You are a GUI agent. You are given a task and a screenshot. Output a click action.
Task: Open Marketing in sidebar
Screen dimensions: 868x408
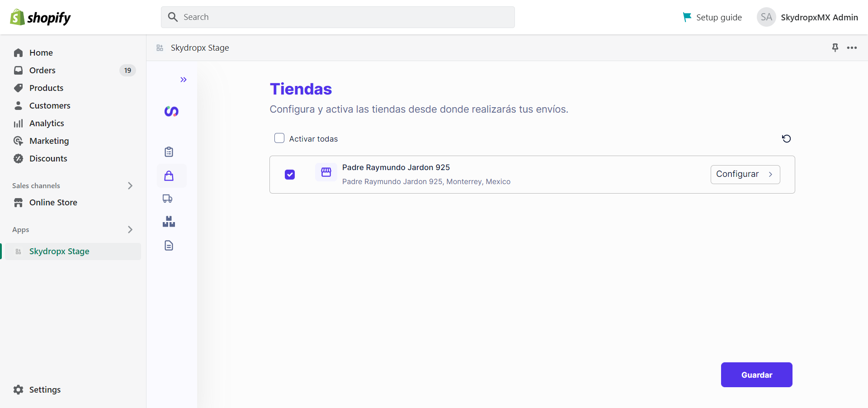click(49, 141)
